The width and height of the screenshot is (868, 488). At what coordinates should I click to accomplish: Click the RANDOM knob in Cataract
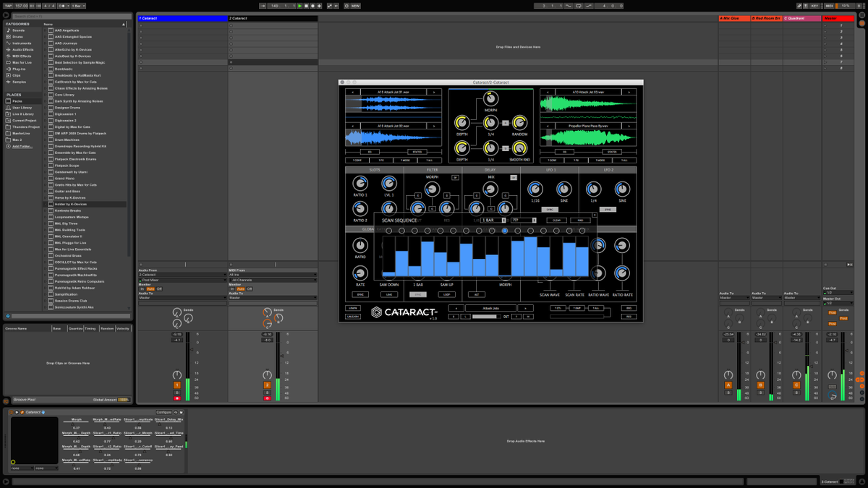(520, 123)
